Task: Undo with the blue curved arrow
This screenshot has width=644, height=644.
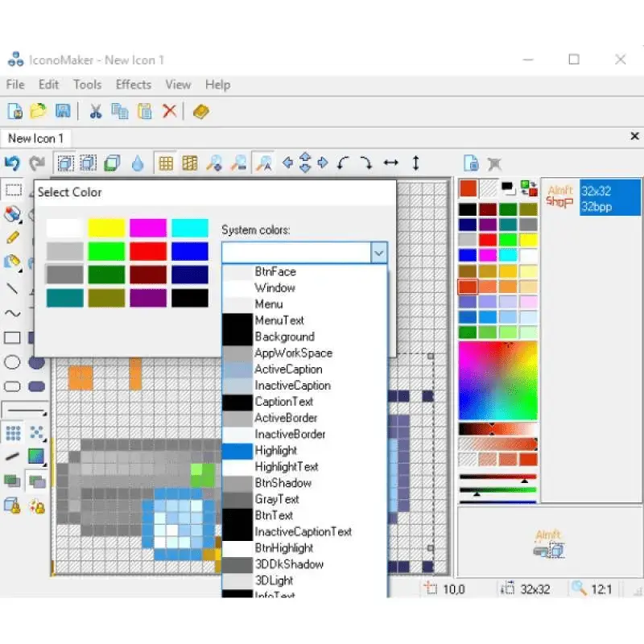Action: 12,163
